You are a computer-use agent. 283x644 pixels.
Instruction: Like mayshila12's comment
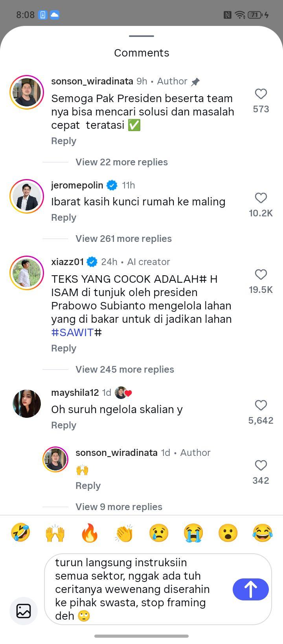click(261, 405)
